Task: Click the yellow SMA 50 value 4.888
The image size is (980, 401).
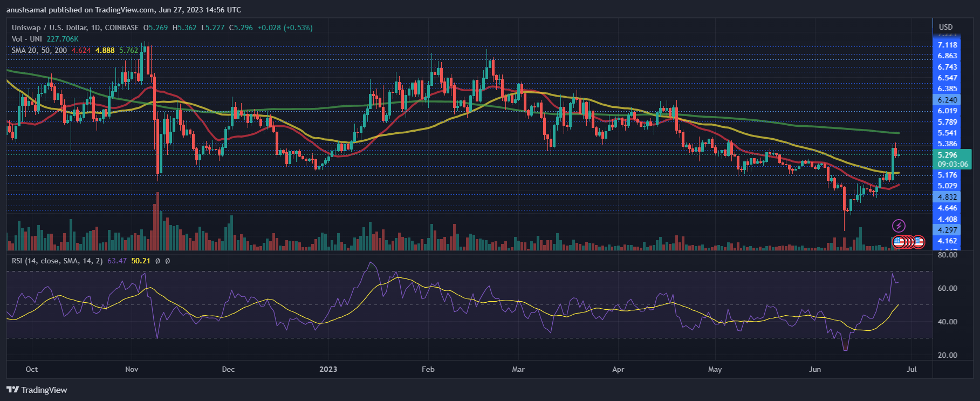Action: [x=105, y=50]
